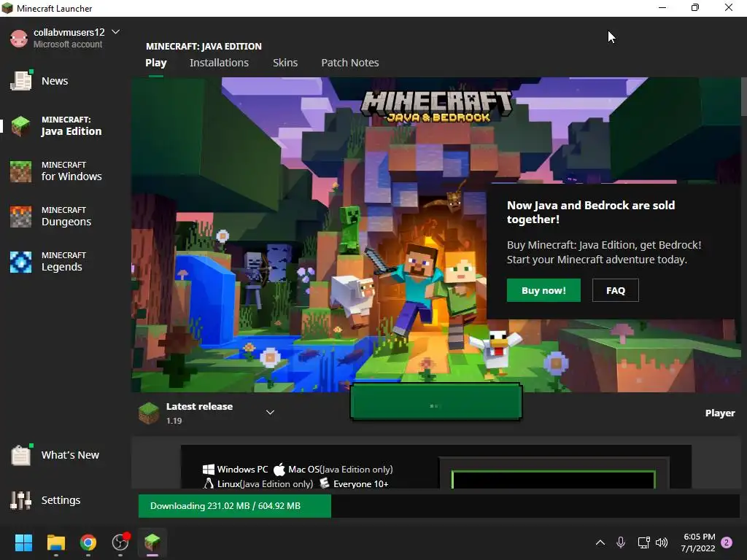Click the Latest release grass block icon

(149, 413)
